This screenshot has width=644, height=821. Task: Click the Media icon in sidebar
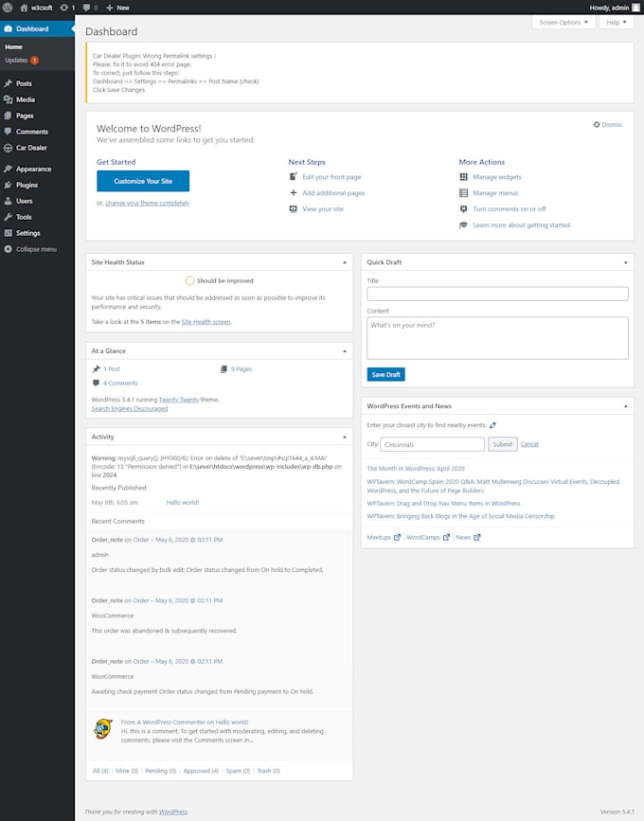tap(8, 99)
